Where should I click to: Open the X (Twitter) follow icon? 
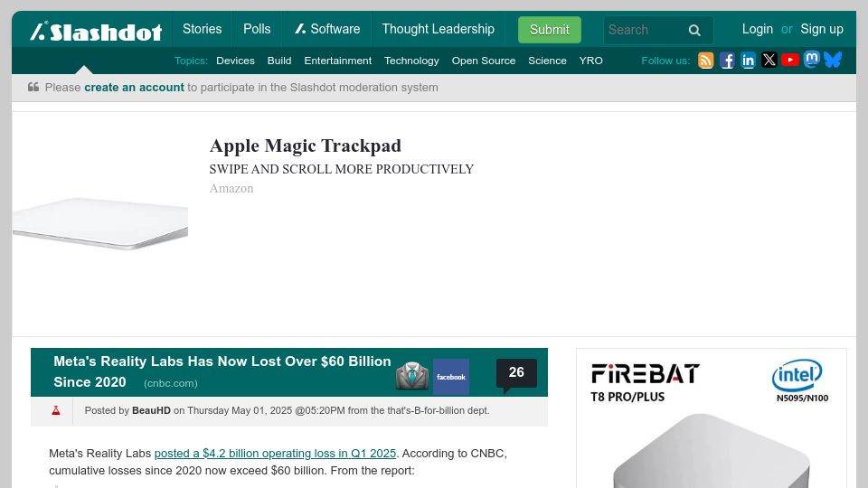[769, 60]
